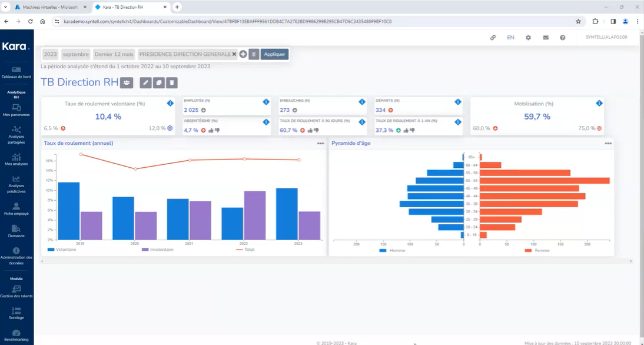Image resolution: width=644 pixels, height=345 pixels.
Task: Open the envelope icon in the top bar
Action: (x=545, y=37)
